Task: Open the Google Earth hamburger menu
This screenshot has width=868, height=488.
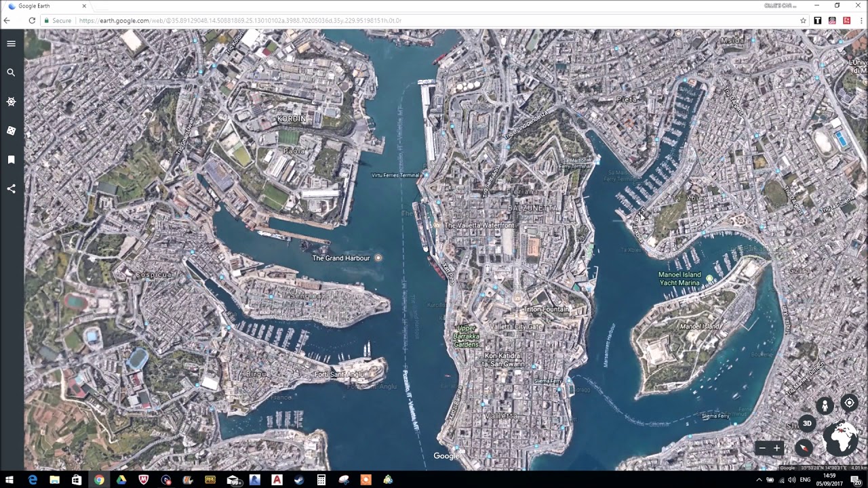Action: (11, 43)
